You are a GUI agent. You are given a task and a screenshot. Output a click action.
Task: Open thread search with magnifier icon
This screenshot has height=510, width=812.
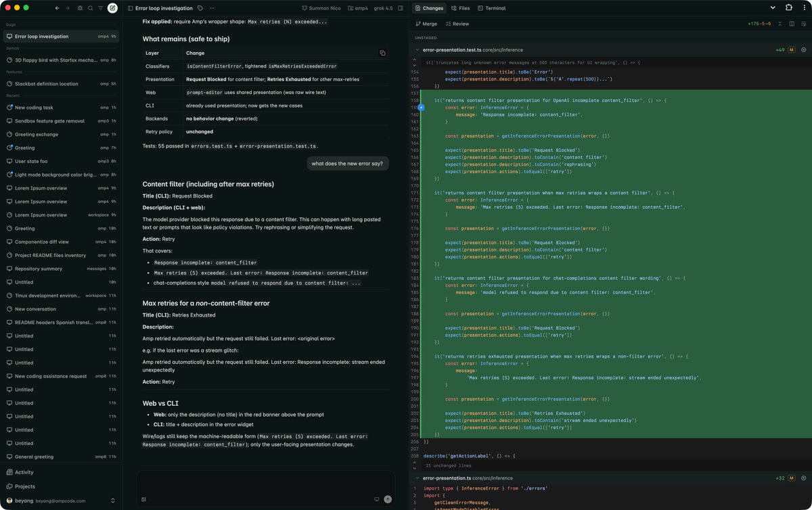(x=90, y=8)
